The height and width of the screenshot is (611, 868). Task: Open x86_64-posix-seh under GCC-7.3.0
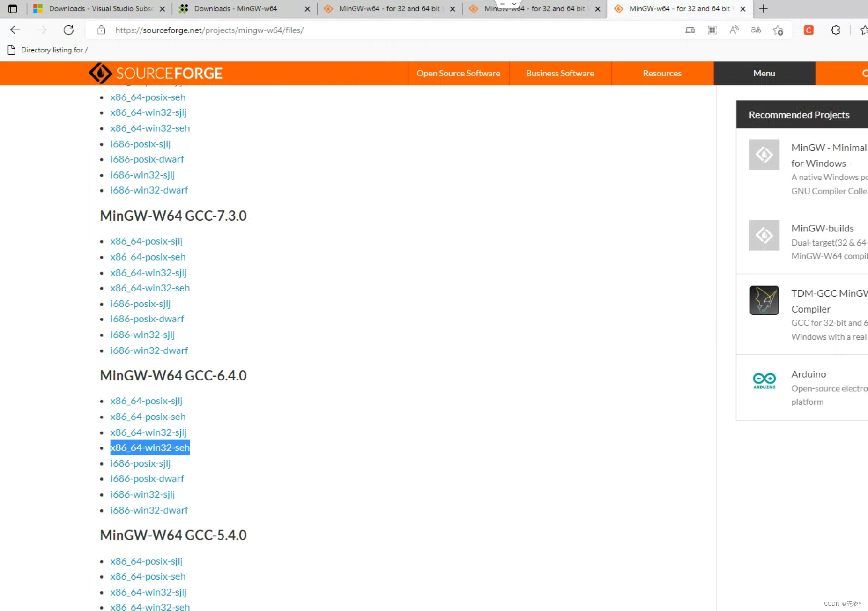click(148, 257)
